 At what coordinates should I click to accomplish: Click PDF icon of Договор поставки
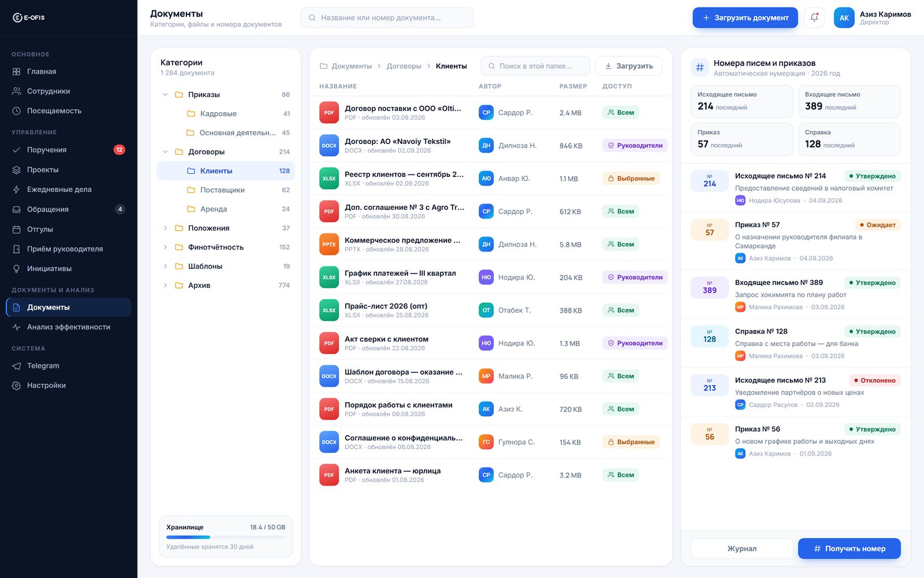click(x=329, y=113)
